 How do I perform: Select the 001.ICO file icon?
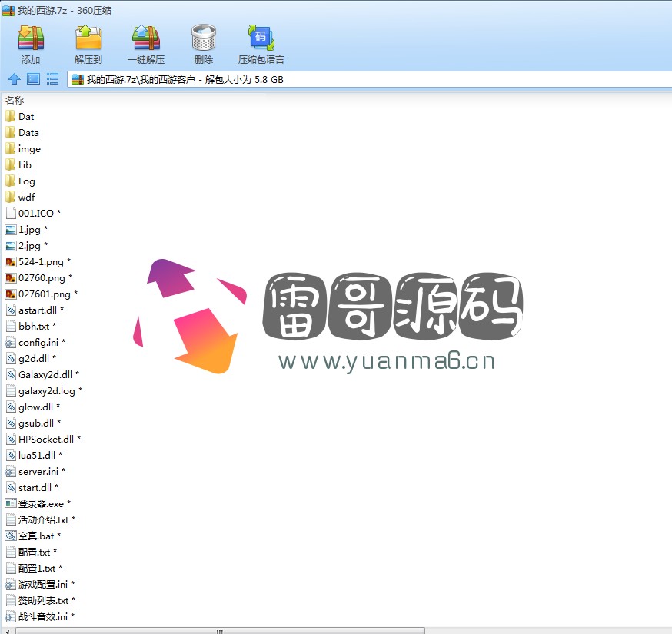tap(11, 214)
